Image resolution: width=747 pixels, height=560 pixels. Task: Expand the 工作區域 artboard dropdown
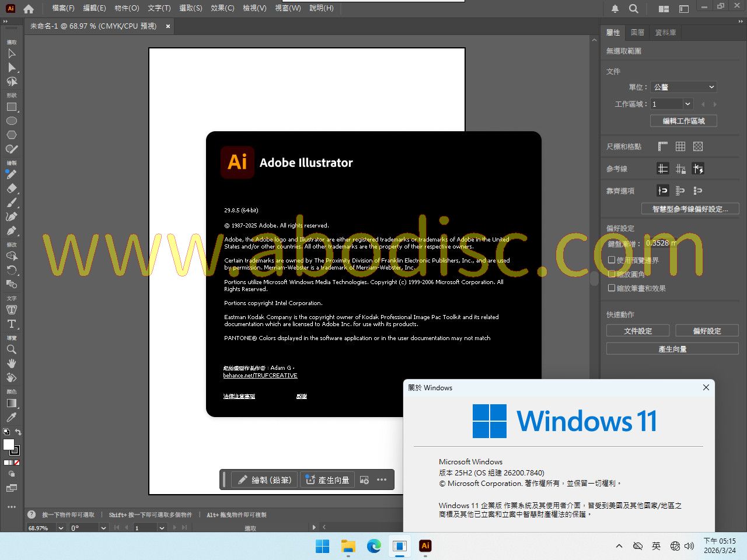(687, 104)
